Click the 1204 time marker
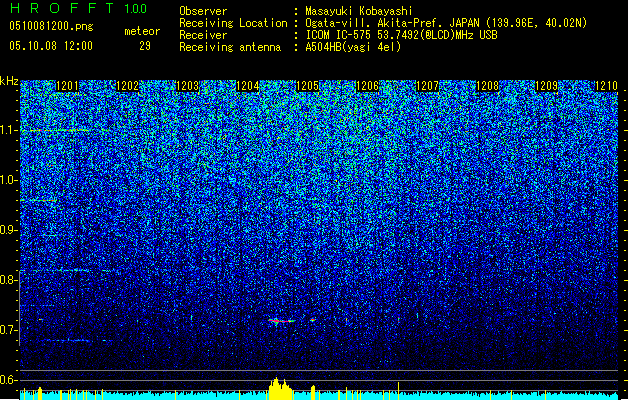 tap(248, 86)
